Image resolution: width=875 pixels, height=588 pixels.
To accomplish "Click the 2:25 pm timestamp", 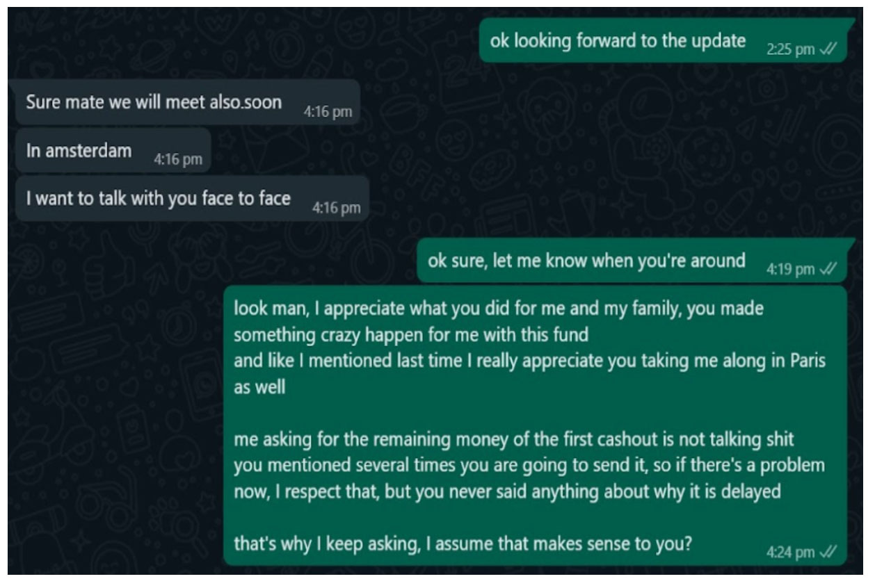I will (x=789, y=50).
